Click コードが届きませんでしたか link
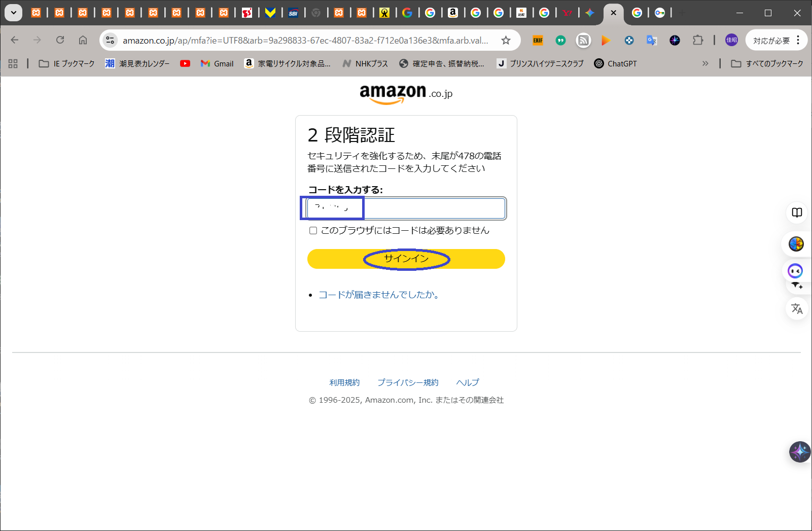The width and height of the screenshot is (812, 531). click(378, 295)
